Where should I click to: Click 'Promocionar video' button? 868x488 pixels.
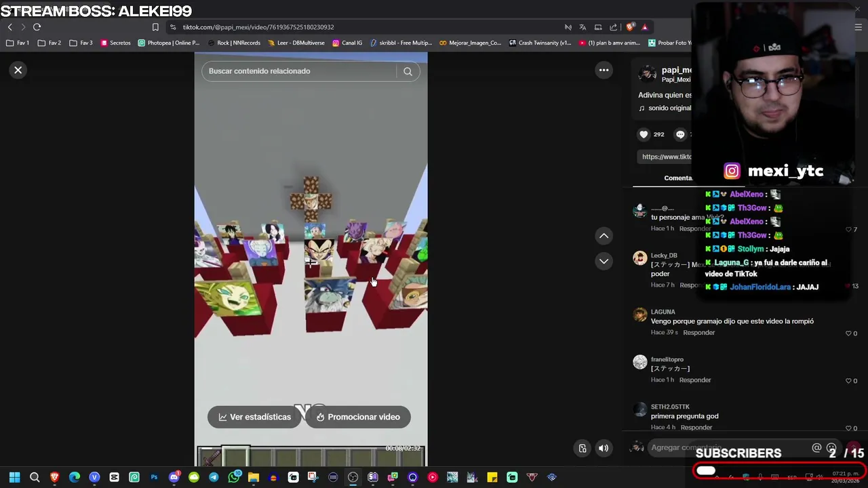pos(357,417)
